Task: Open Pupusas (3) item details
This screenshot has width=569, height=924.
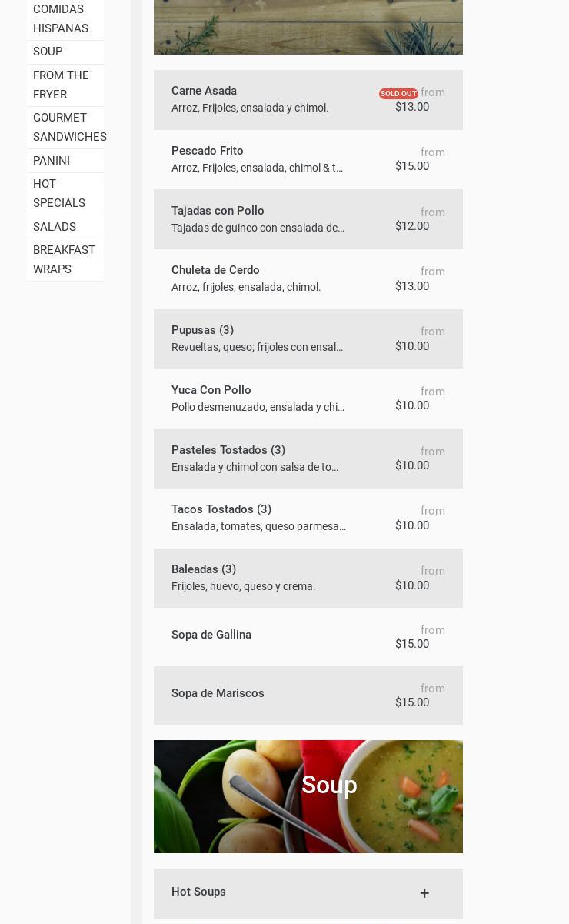Action: (x=308, y=339)
